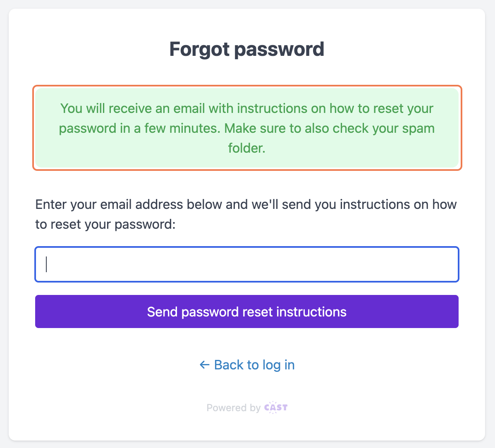This screenshot has width=495, height=448.
Task: Click the word 'password' in the title
Action: (279, 49)
